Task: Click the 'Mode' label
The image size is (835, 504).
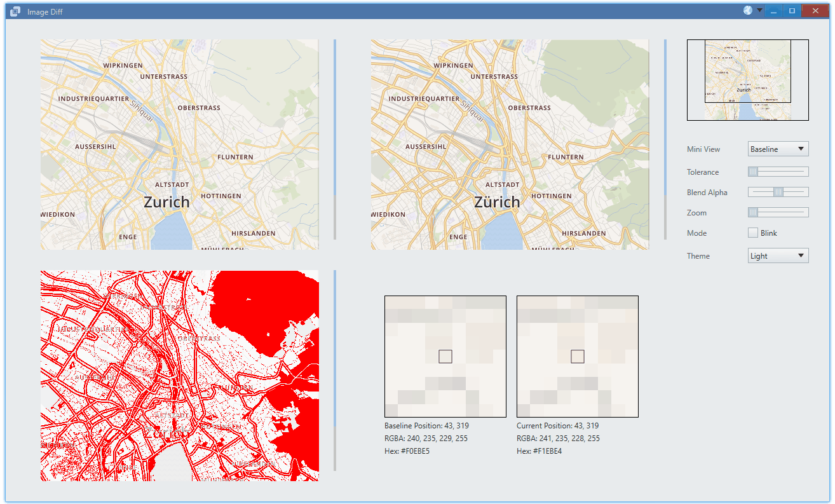Action: [697, 233]
